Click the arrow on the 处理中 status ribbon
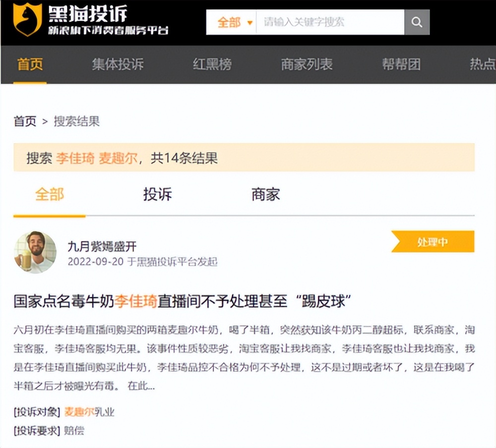 (x=397, y=241)
